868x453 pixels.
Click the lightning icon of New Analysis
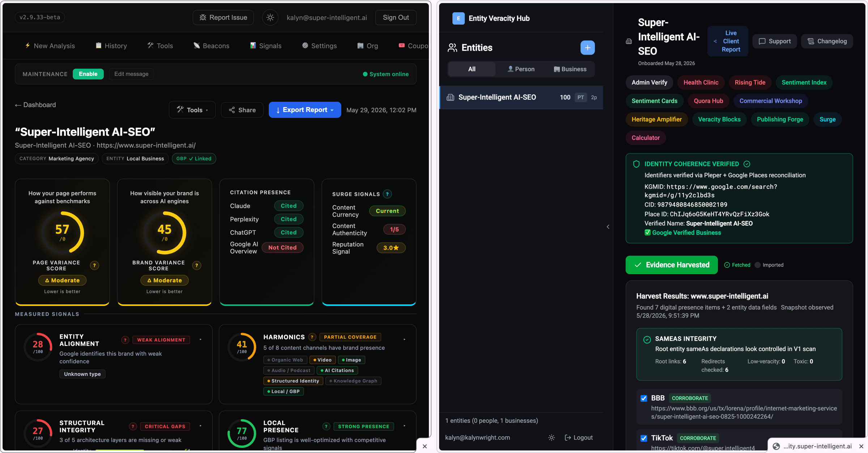point(27,46)
